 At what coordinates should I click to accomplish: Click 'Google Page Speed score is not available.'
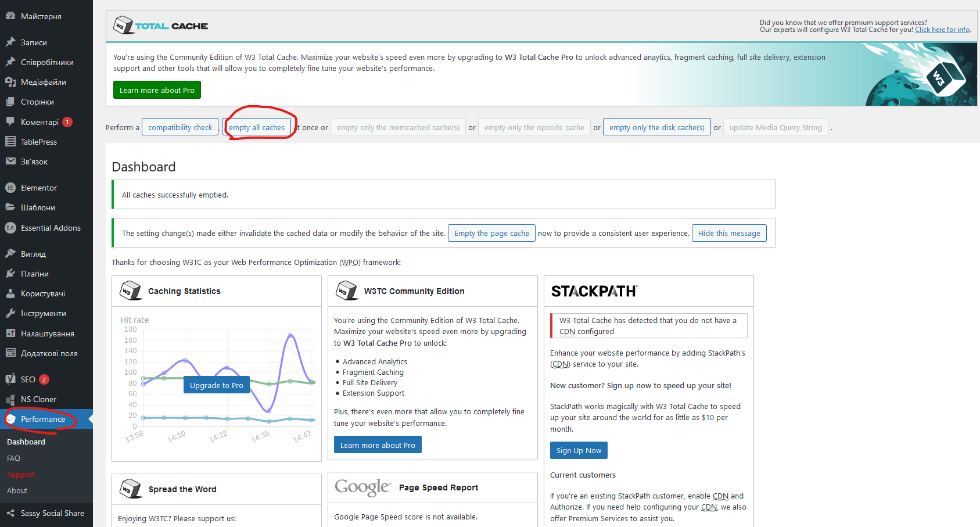(x=405, y=517)
